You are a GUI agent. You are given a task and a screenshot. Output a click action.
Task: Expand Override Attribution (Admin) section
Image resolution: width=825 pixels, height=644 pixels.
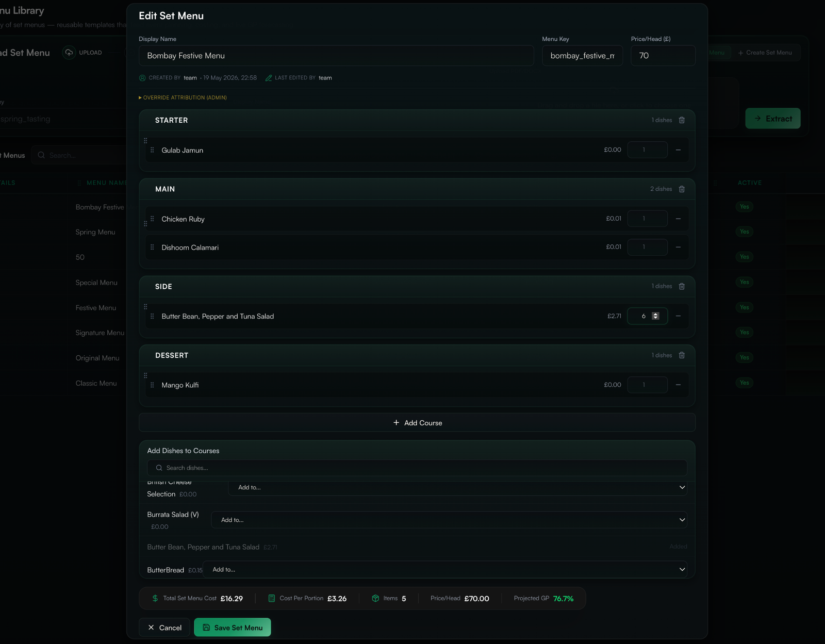coord(183,97)
